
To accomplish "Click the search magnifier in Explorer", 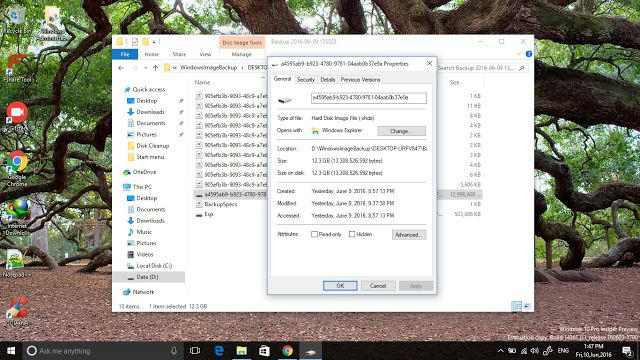I will [522, 68].
